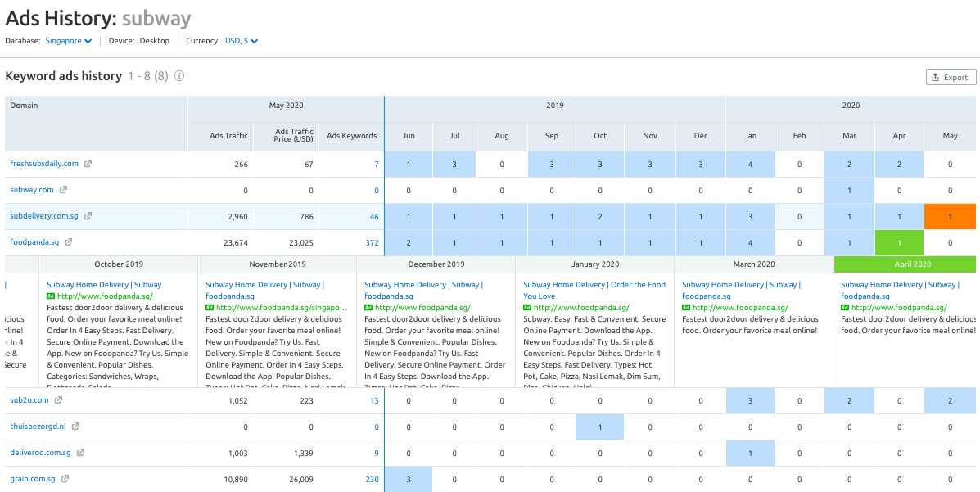The image size is (980, 492).
Task: Select the Oct cell with 1 for thuisbezorgd.nl
Action: 600,427
